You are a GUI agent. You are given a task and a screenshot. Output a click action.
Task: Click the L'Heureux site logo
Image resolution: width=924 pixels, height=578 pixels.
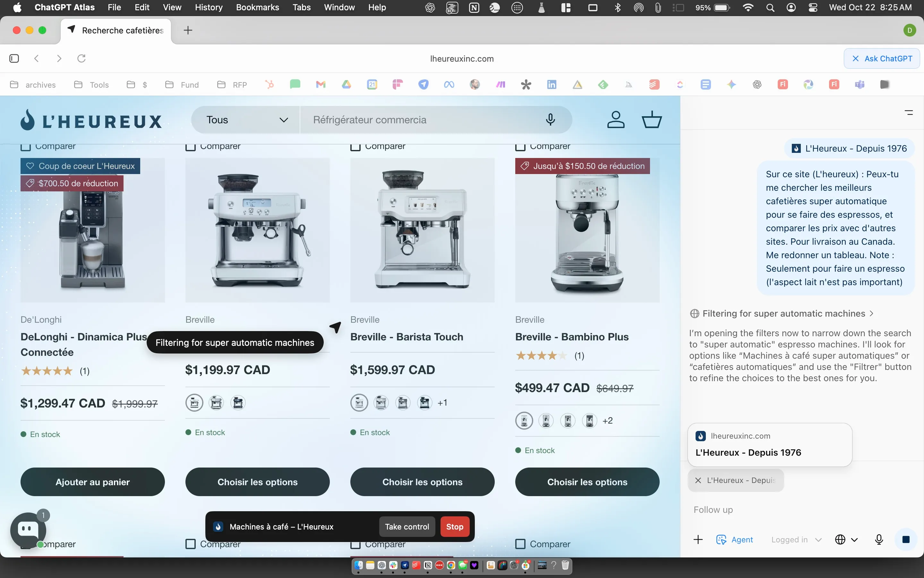tap(91, 121)
